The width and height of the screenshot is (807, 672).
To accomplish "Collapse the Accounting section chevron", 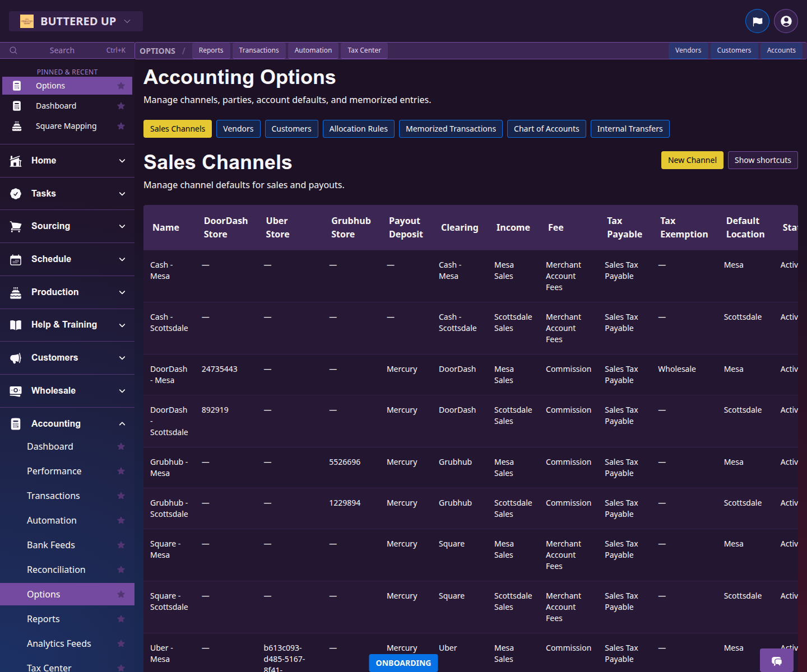I will tap(122, 423).
